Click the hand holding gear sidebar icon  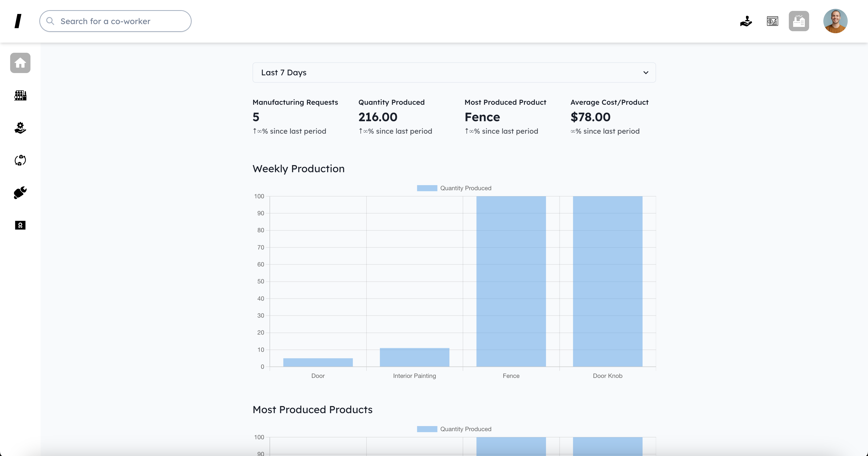[20, 128]
